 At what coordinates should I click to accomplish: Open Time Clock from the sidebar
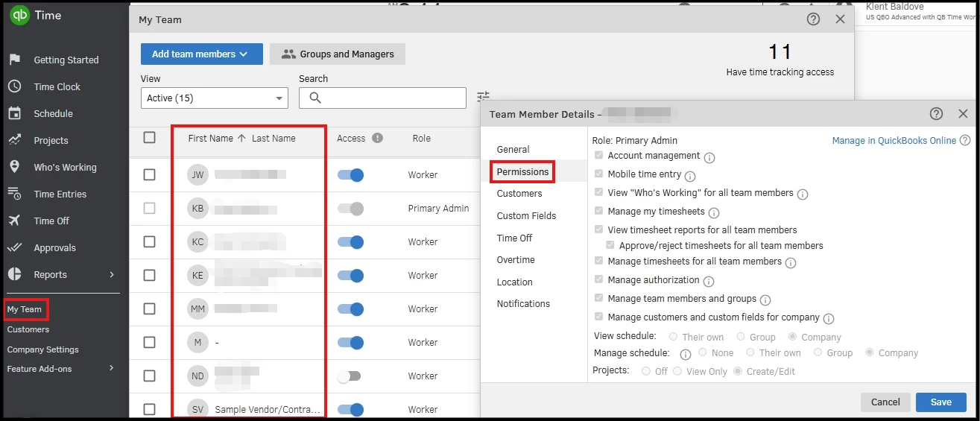coord(57,86)
